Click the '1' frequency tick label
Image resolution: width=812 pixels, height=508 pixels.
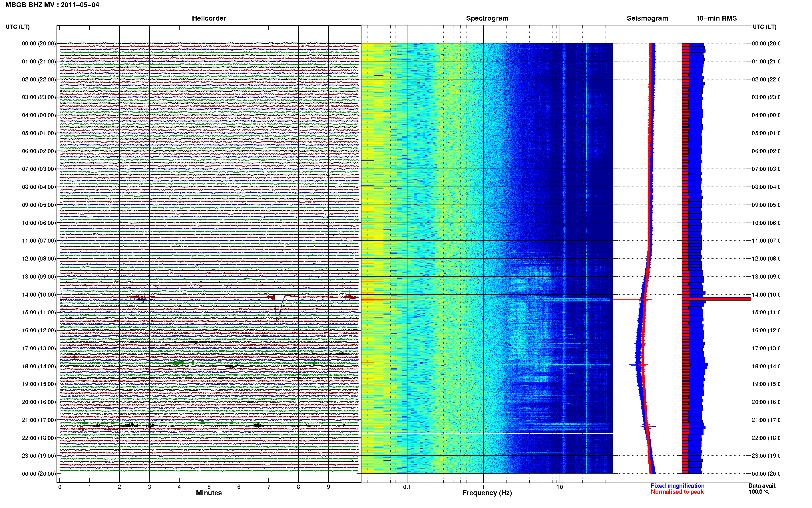coord(483,487)
